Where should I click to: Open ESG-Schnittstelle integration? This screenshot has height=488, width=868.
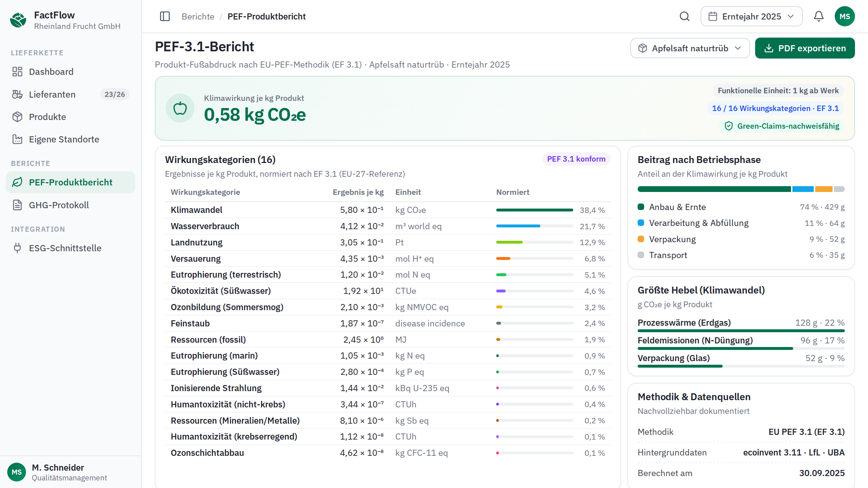tap(71, 248)
